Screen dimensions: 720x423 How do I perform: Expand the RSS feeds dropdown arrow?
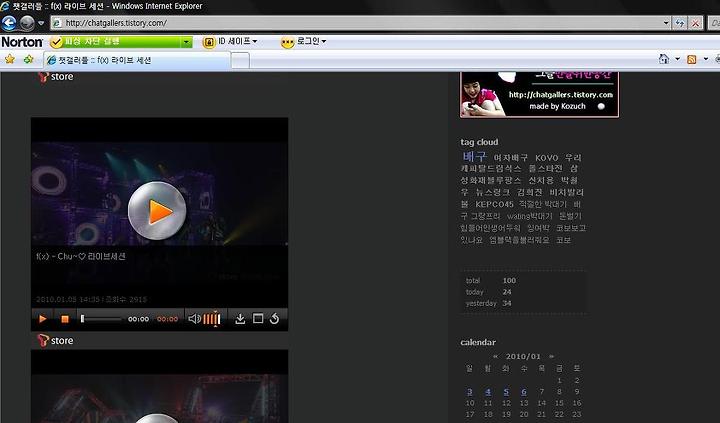[706, 59]
